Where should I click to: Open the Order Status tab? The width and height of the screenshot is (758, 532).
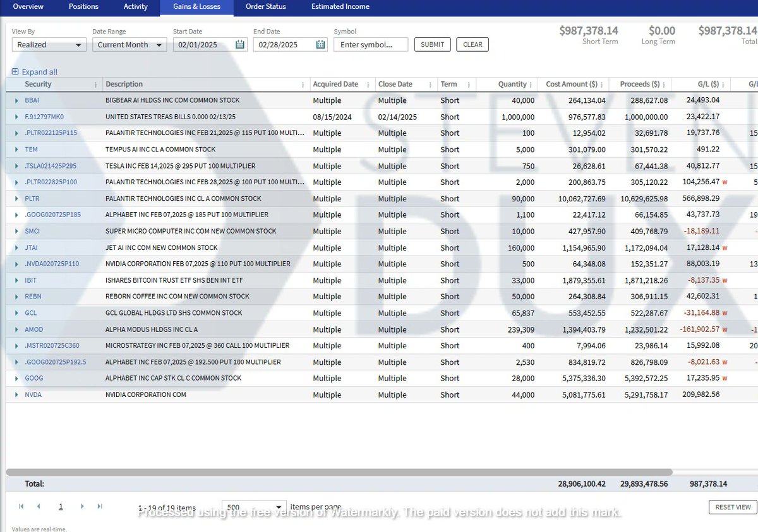[x=266, y=7]
